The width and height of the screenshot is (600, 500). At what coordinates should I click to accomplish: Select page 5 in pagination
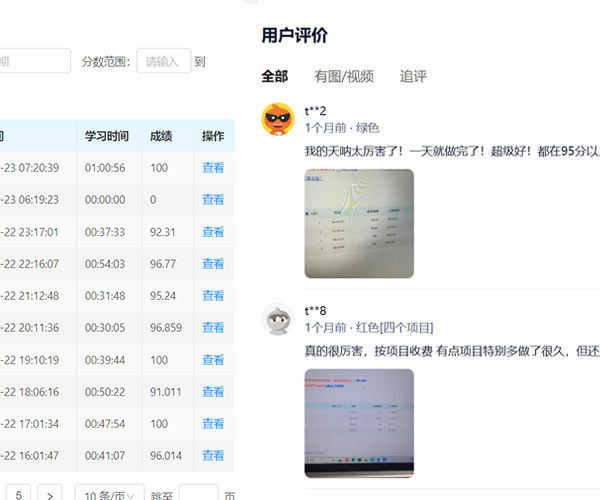(x=20, y=494)
